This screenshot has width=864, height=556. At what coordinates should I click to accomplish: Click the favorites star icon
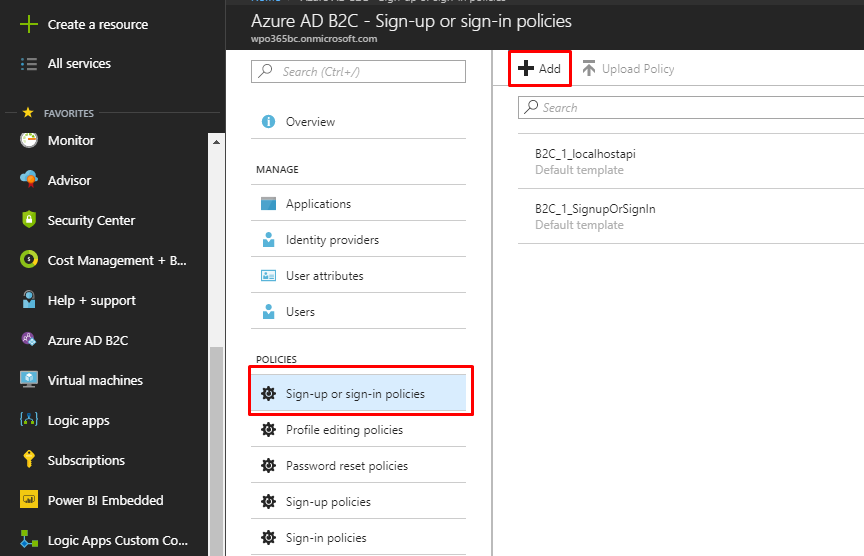click(x=28, y=112)
